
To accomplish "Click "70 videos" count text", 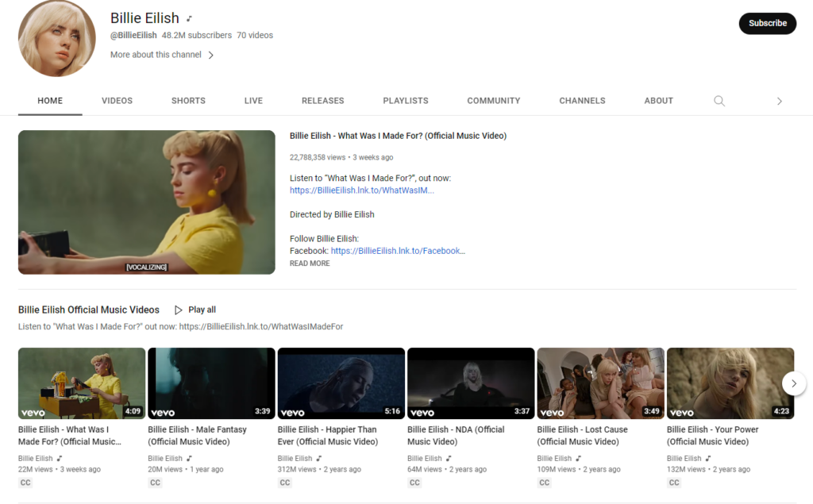I will click(255, 35).
